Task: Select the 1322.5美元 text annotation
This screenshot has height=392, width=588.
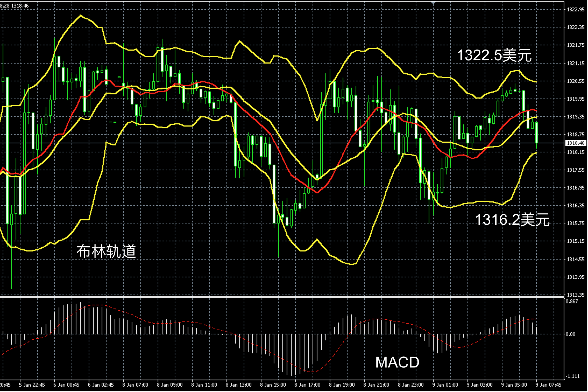Action: pyautogui.click(x=494, y=55)
